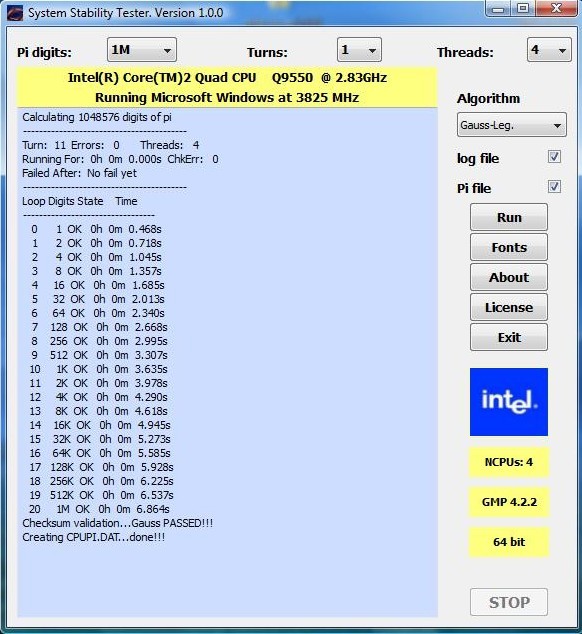582x634 pixels.
Task: Click the System Stability Tester title bar icon
Action: [x=15, y=13]
